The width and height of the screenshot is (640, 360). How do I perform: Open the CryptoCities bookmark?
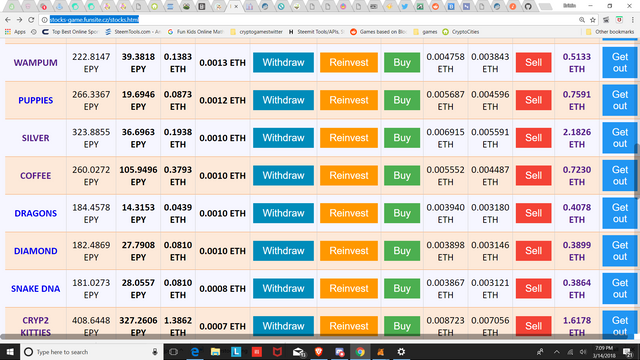(x=461, y=32)
